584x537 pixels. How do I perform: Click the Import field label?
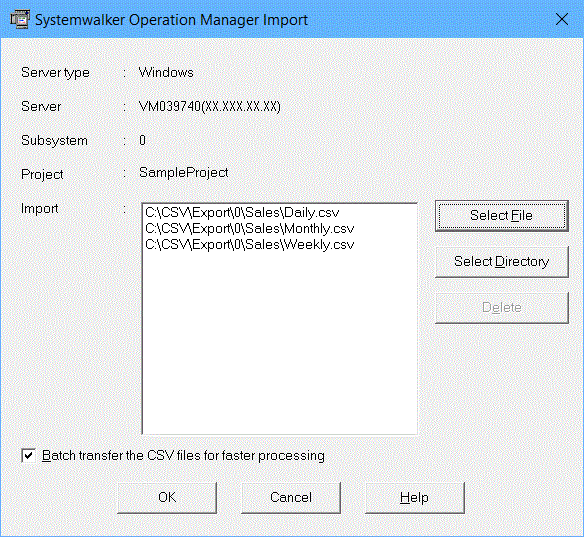(39, 209)
